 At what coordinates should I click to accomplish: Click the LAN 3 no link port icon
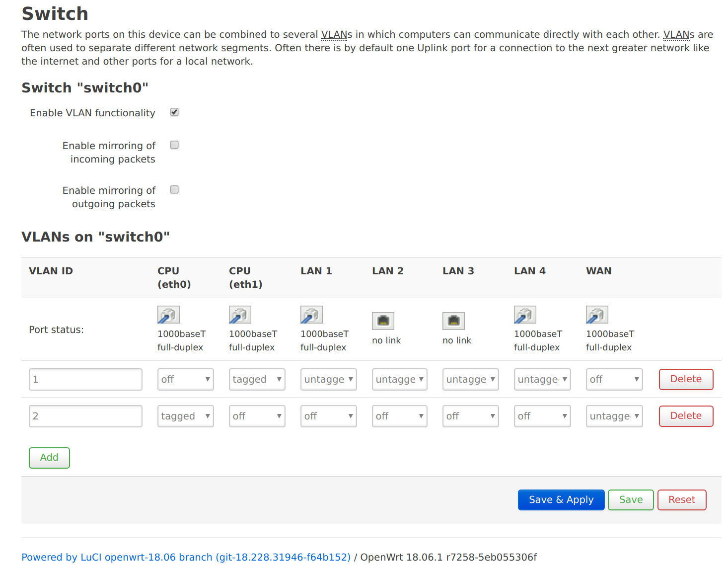pos(453,321)
